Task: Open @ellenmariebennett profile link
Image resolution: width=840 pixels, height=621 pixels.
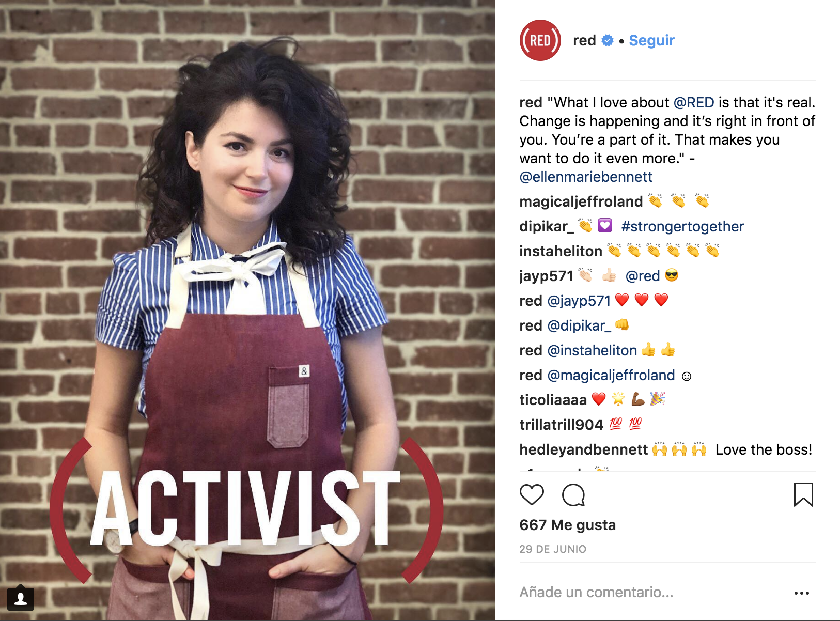Action: click(x=586, y=177)
